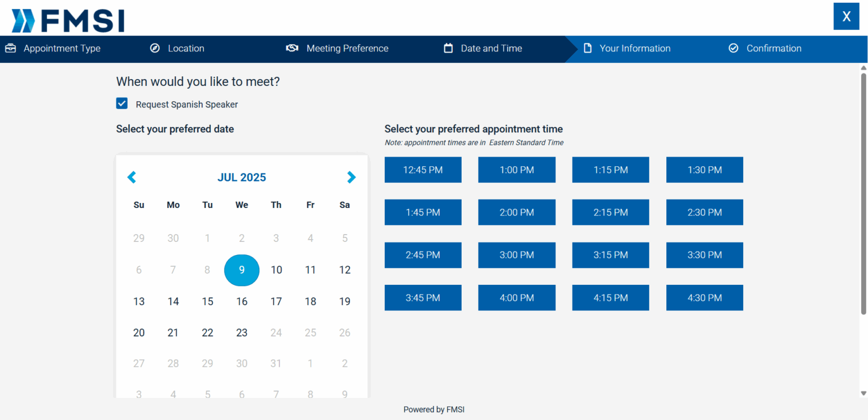Image resolution: width=868 pixels, height=420 pixels.
Task: Go to the Location step tab
Action: [x=186, y=49]
